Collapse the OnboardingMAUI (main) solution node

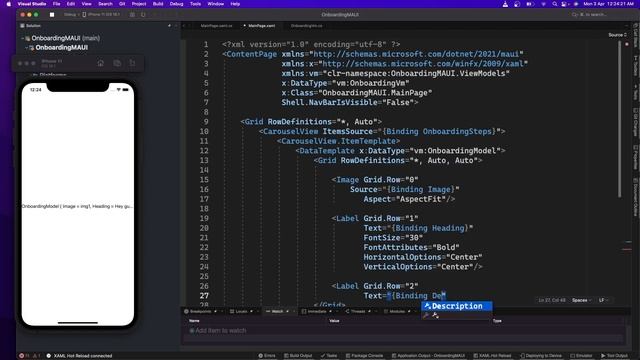(x=22, y=38)
